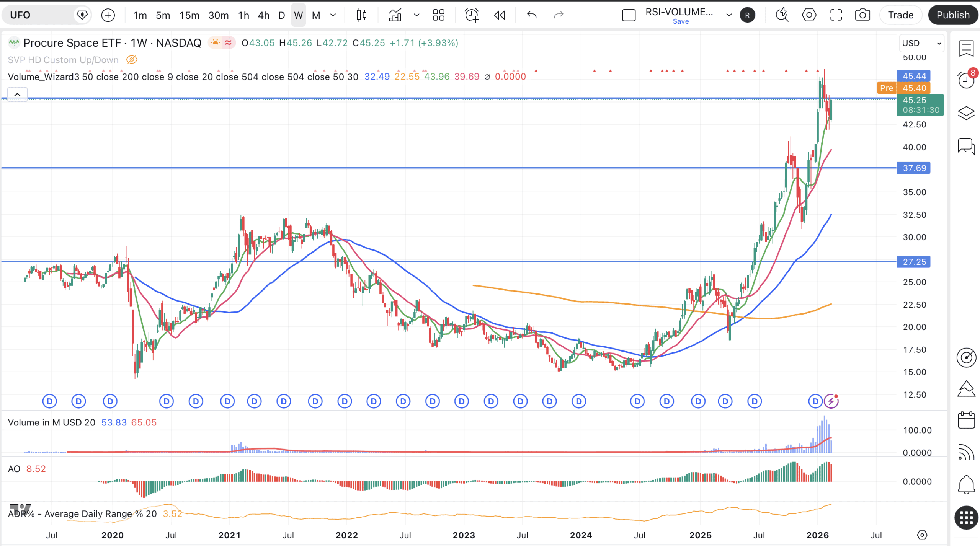Start bar replay with the rewind icon

[499, 15]
